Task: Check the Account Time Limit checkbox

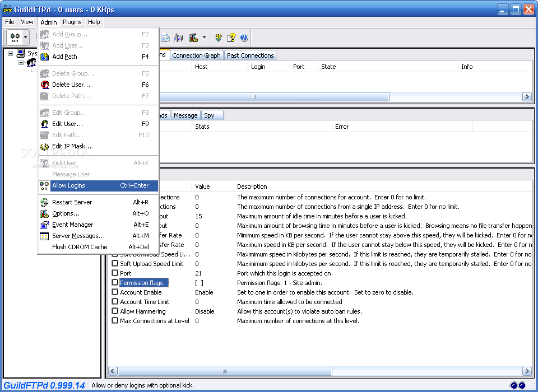Action: coord(115,301)
